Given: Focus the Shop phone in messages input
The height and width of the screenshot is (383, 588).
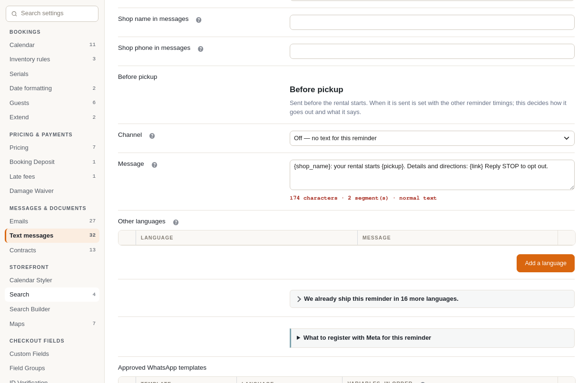Looking at the screenshot, I should (x=432, y=51).
